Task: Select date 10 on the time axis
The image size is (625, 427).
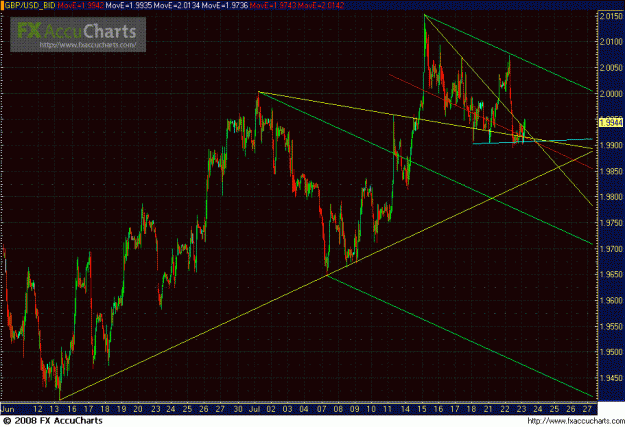Action: [371, 409]
